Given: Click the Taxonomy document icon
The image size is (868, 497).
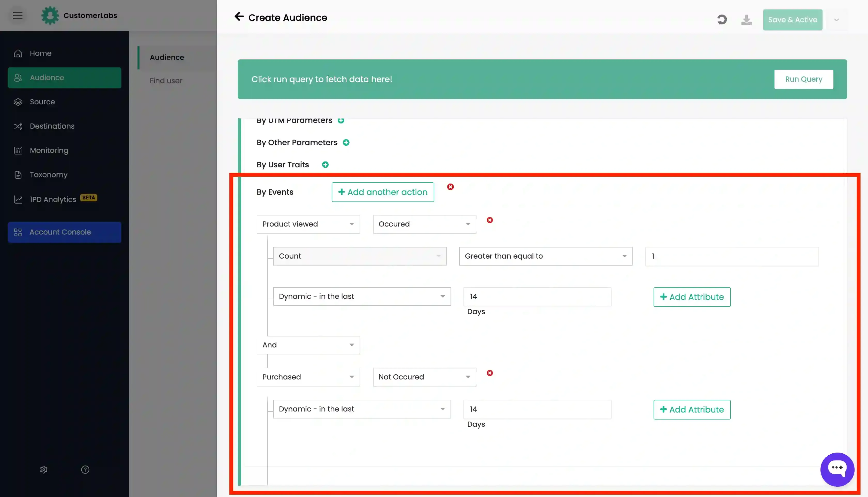Looking at the screenshot, I should (18, 175).
